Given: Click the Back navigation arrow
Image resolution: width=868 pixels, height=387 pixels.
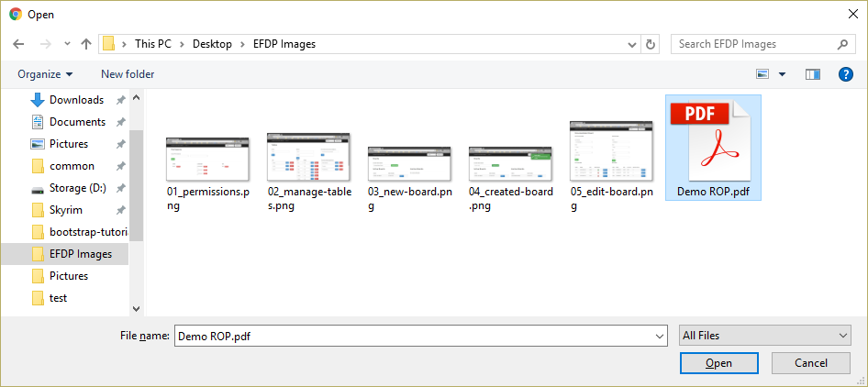Looking at the screenshot, I should click(18, 44).
